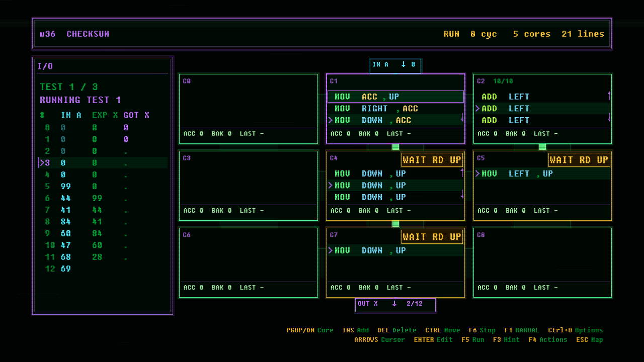Select empty core C6
The image size is (644, 362).
click(x=249, y=262)
